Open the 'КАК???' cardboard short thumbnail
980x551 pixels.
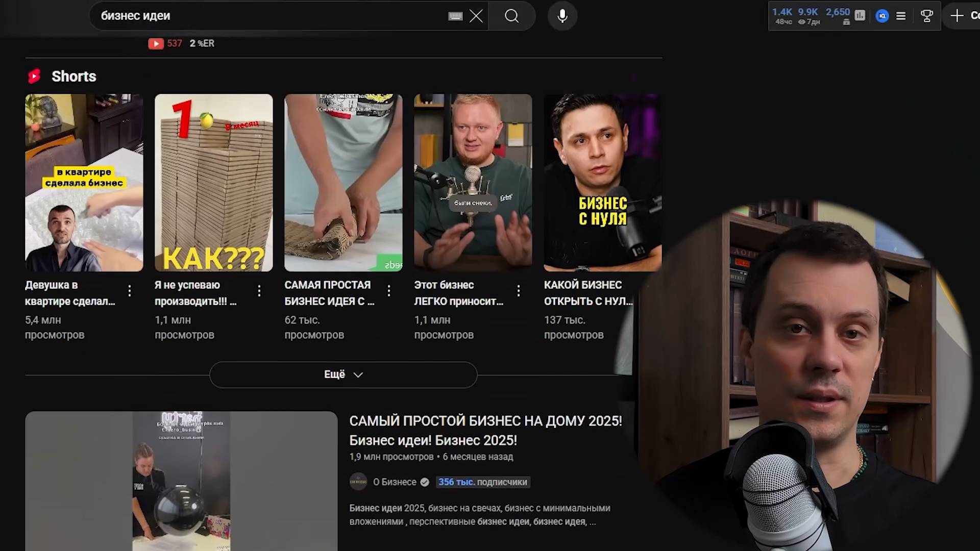(x=213, y=182)
